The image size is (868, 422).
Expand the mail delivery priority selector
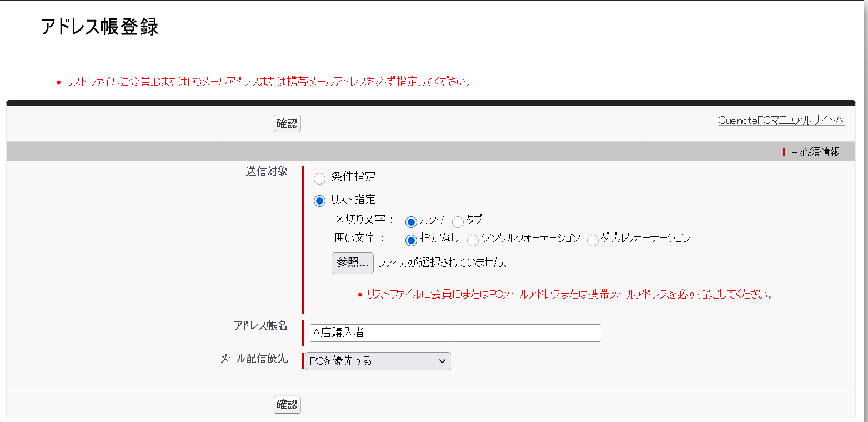(x=378, y=361)
